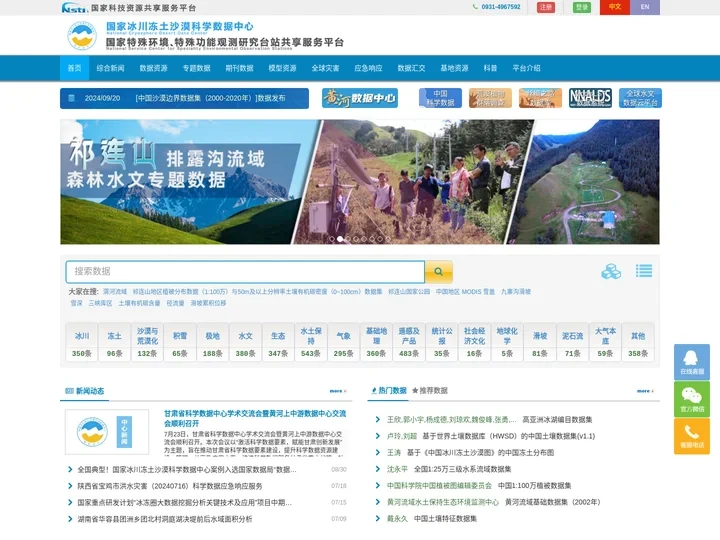Focus the 搜索数据 search field
The width and height of the screenshot is (720, 540).
245,272
